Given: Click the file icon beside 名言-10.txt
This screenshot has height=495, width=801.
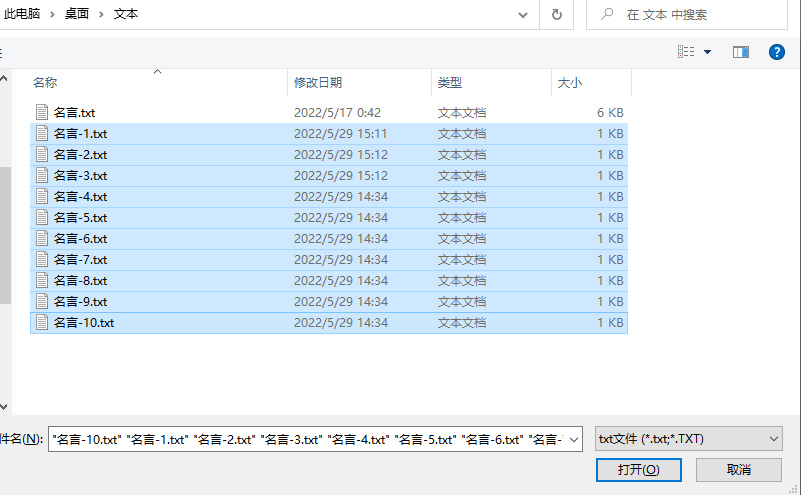Looking at the screenshot, I should tap(42, 322).
